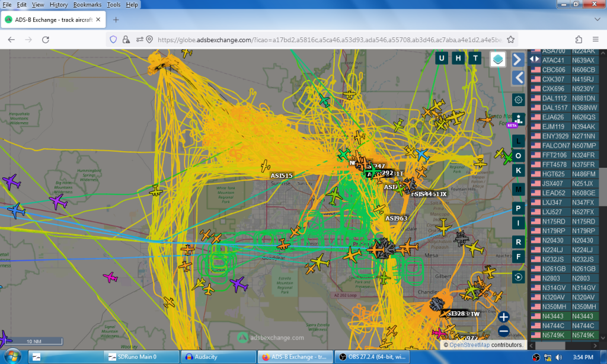Click the JSX407 list entry
Image resolution: width=607 pixels, height=364 pixels.
click(x=564, y=184)
